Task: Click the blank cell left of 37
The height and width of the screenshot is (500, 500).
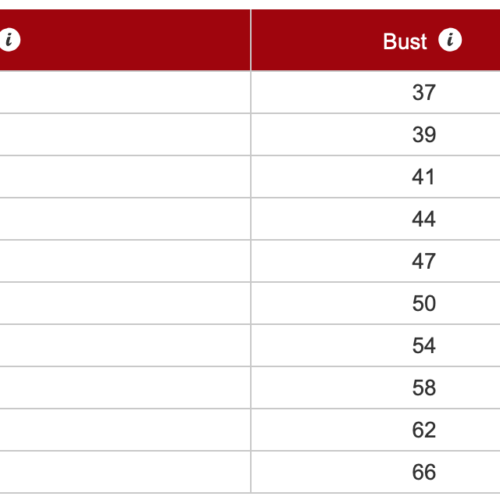Action: click(x=125, y=92)
